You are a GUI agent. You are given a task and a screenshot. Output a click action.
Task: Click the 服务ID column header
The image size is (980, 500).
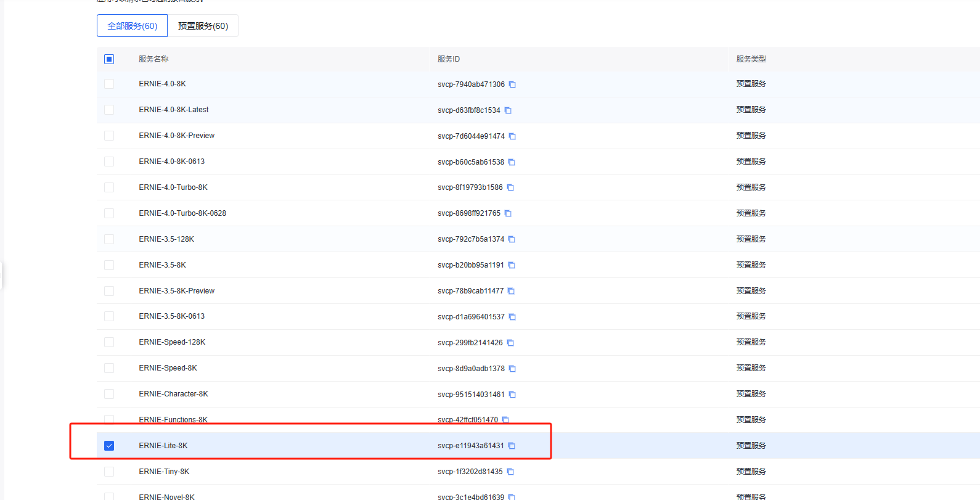click(x=449, y=59)
